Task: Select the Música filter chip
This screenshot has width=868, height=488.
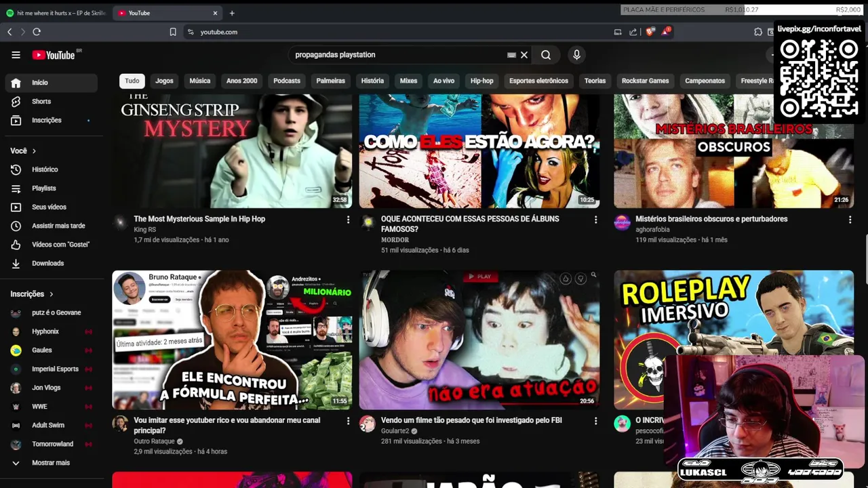Action: click(199, 81)
